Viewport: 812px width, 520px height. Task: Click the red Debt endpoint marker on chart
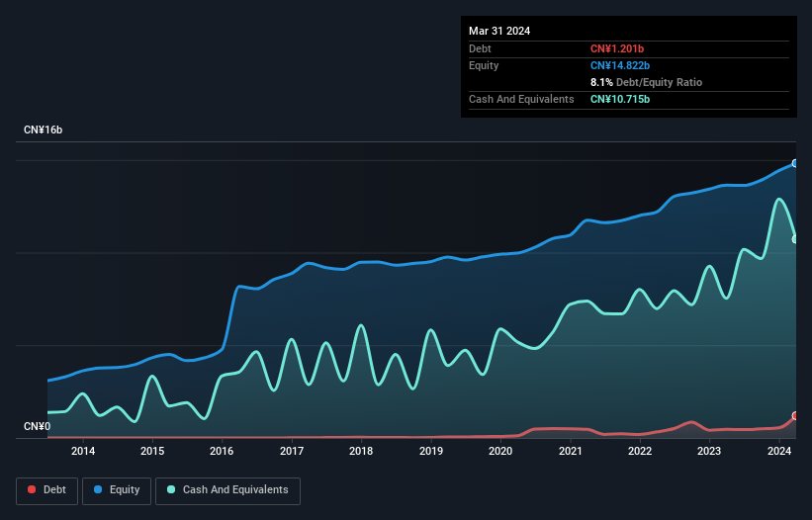click(795, 416)
